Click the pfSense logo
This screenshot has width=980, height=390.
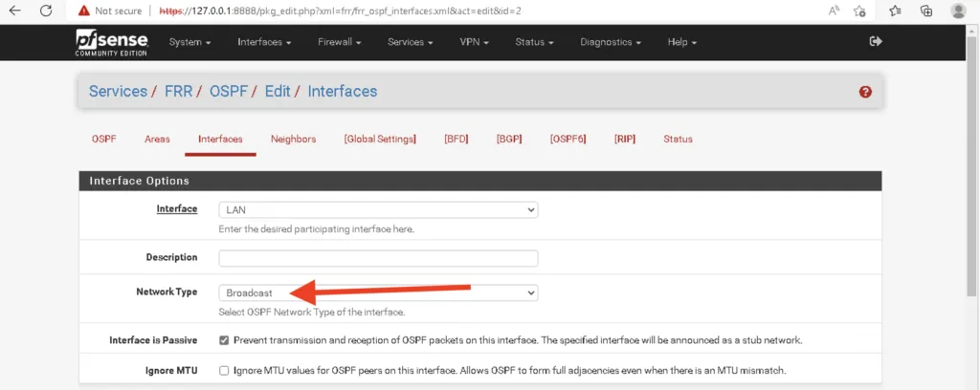point(112,42)
